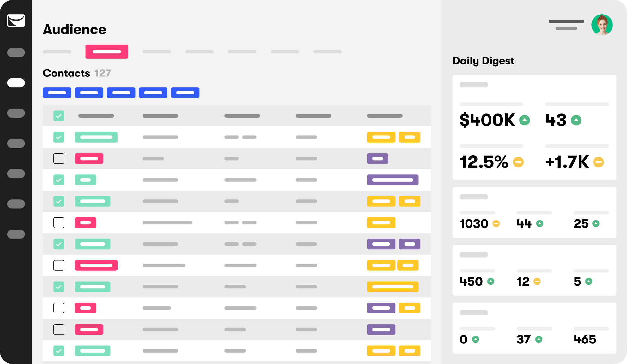Click the green up indicator beside 43
Screen dimensions: 627x364
pyautogui.click(x=576, y=120)
